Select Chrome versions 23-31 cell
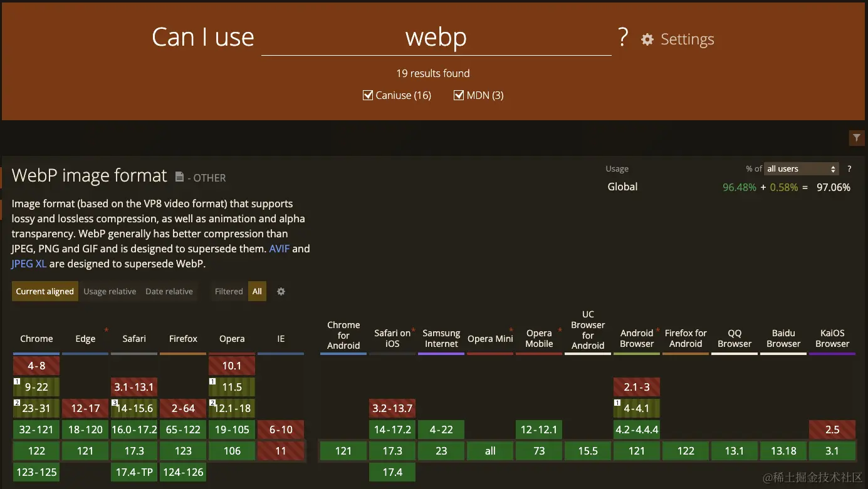Viewport: 868px width, 489px height. [x=36, y=408]
